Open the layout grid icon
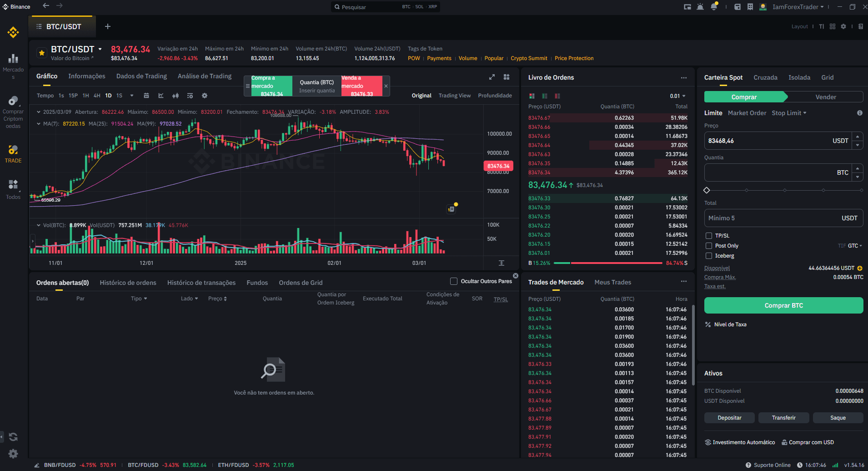Image resolution: width=868 pixels, height=471 pixels. tap(833, 26)
